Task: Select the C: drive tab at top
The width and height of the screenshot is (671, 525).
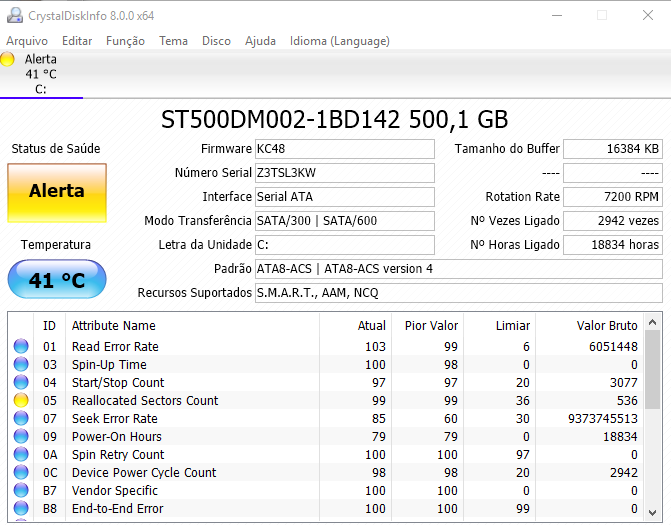Action: coord(41,74)
